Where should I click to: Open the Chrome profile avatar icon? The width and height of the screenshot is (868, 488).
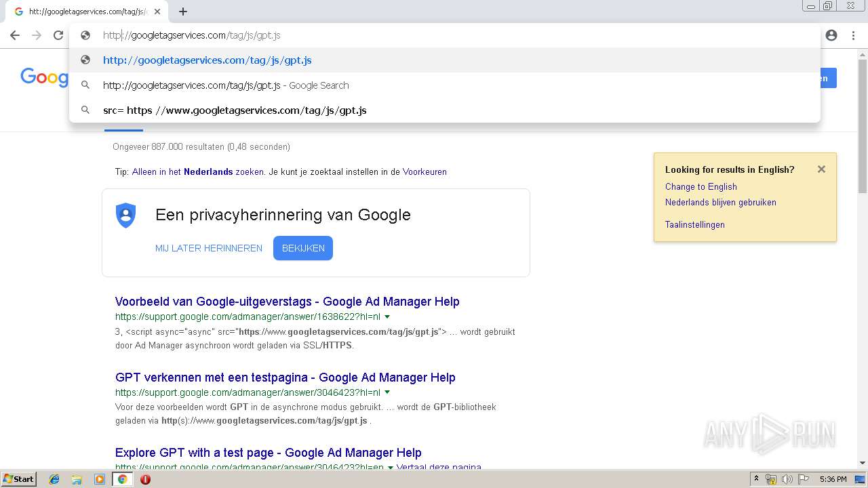tap(831, 35)
